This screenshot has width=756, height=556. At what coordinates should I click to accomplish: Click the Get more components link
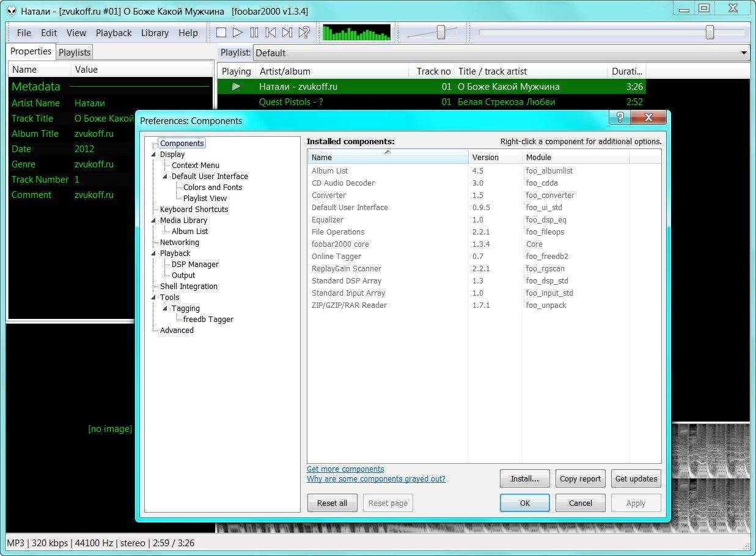pos(345,469)
